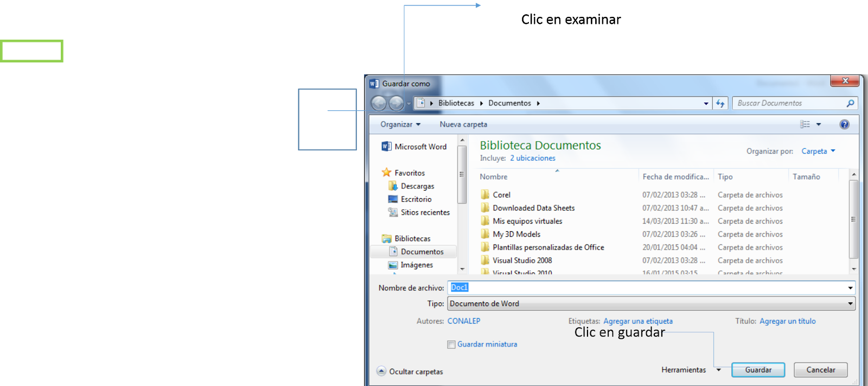Click Ocultar carpetas text button
This screenshot has height=386, width=868.
pos(416,371)
